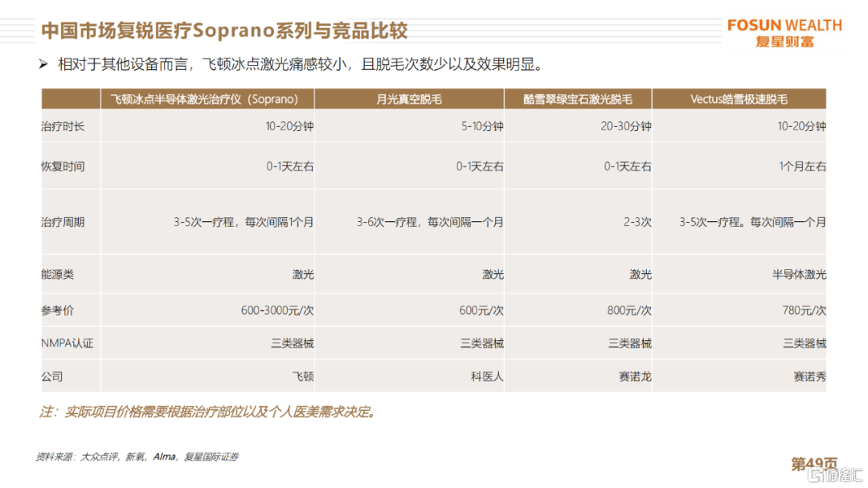This screenshot has height=488, width=868.
Task: Click row label 能源类
Action: 57,274
